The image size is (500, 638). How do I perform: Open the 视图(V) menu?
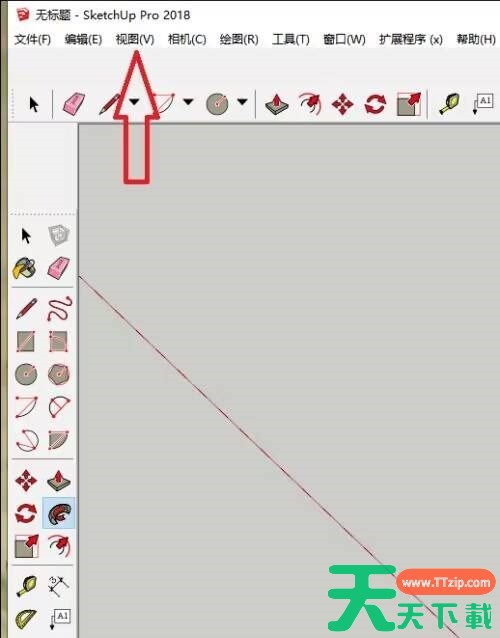coord(135,39)
